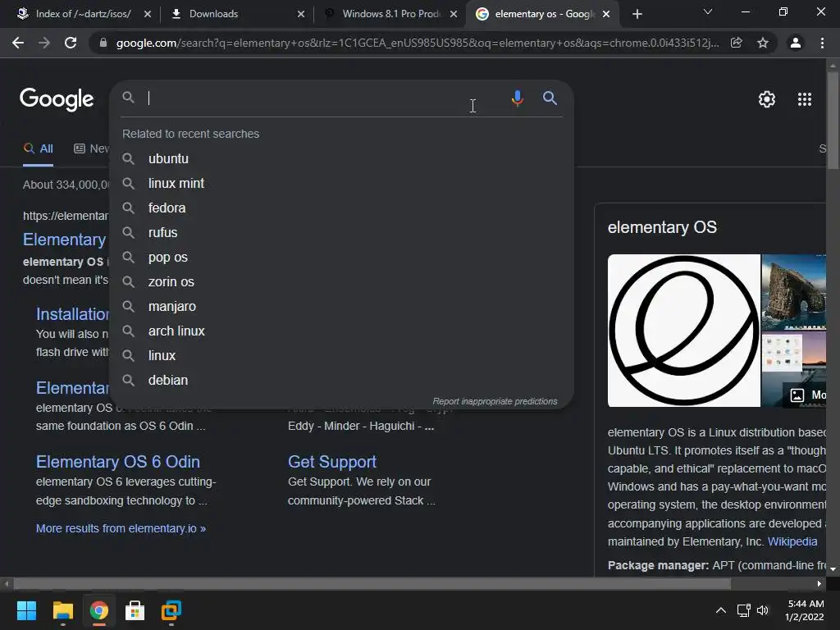
Task: Open a new browser tab
Action: tap(637, 14)
